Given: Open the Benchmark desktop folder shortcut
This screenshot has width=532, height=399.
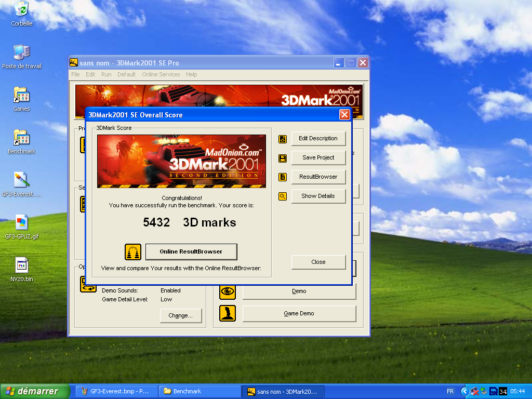Looking at the screenshot, I should pos(22,138).
